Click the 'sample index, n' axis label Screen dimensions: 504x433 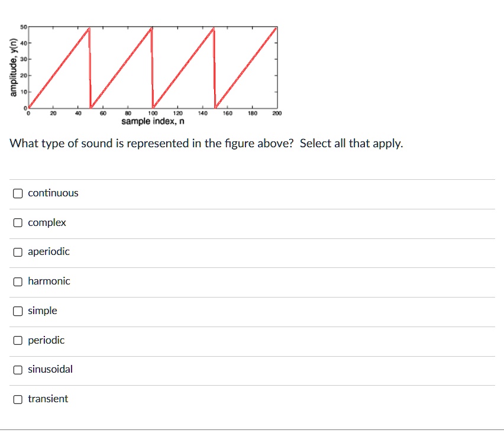point(153,121)
